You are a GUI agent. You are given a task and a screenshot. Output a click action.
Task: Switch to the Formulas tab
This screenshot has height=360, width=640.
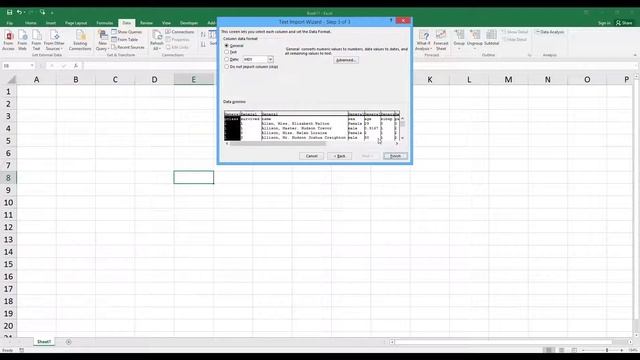(x=105, y=23)
